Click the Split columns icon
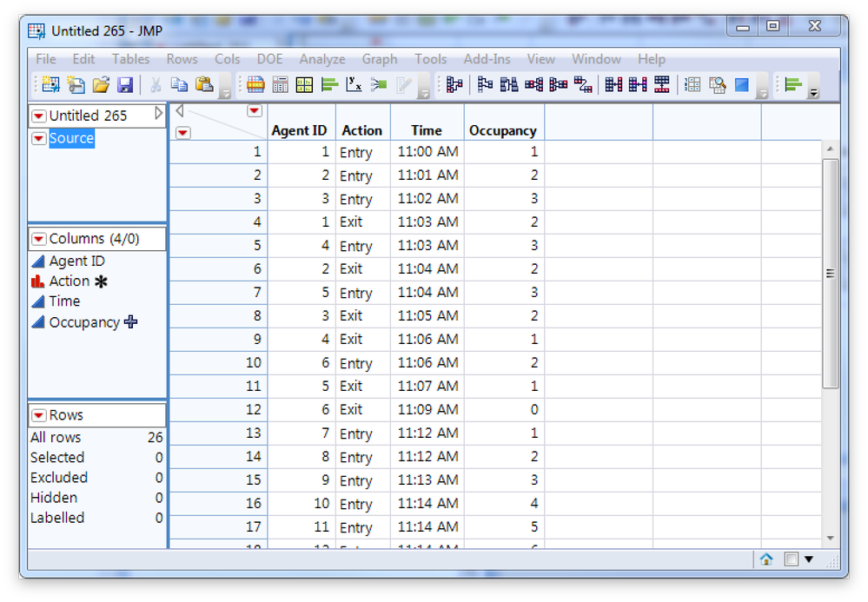Image resolution: width=868 pixels, height=602 pixels. (x=558, y=84)
